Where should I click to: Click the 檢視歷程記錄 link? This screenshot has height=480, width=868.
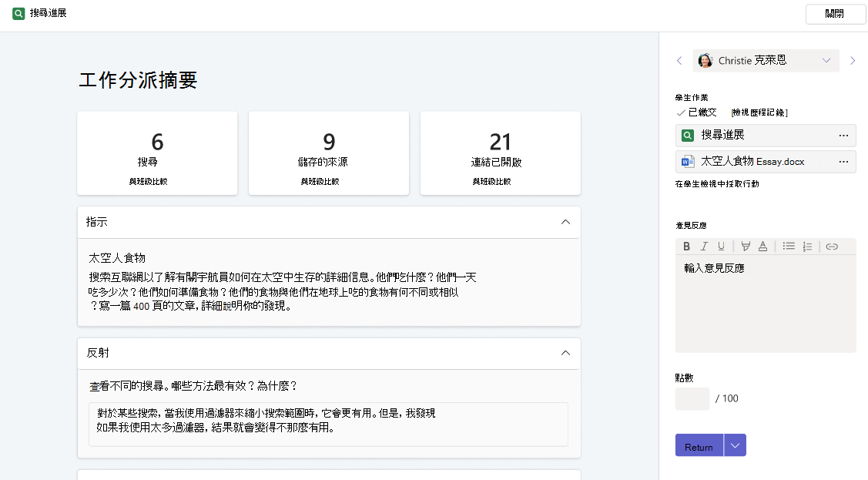pos(759,112)
